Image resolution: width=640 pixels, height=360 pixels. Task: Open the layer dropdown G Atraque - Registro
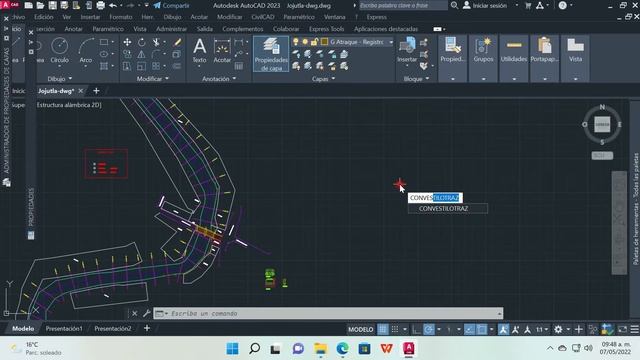pyautogui.click(x=391, y=42)
